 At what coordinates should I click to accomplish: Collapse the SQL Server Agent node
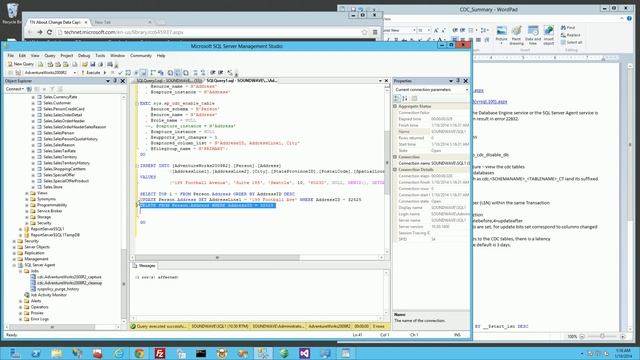[15, 265]
